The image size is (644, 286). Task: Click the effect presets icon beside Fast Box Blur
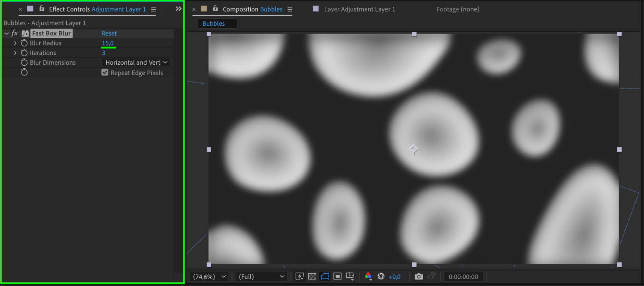pyautogui.click(x=25, y=33)
